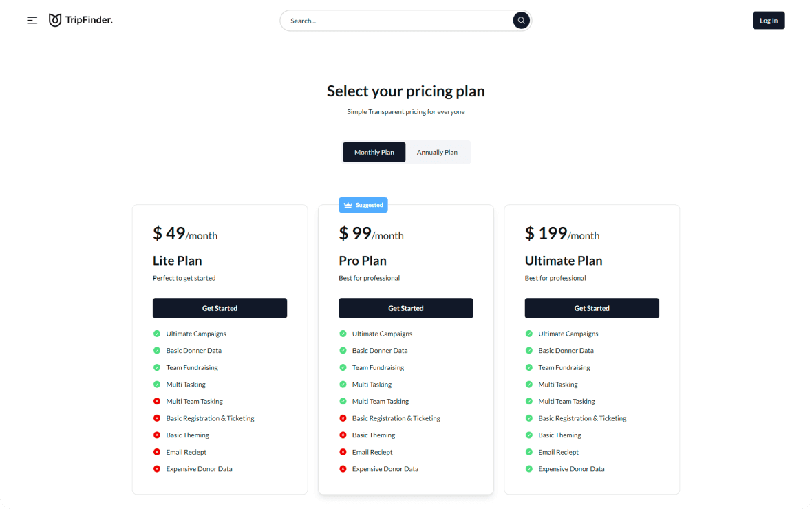Switch to the Annually Plan toggle
812x509 pixels.
coord(437,152)
